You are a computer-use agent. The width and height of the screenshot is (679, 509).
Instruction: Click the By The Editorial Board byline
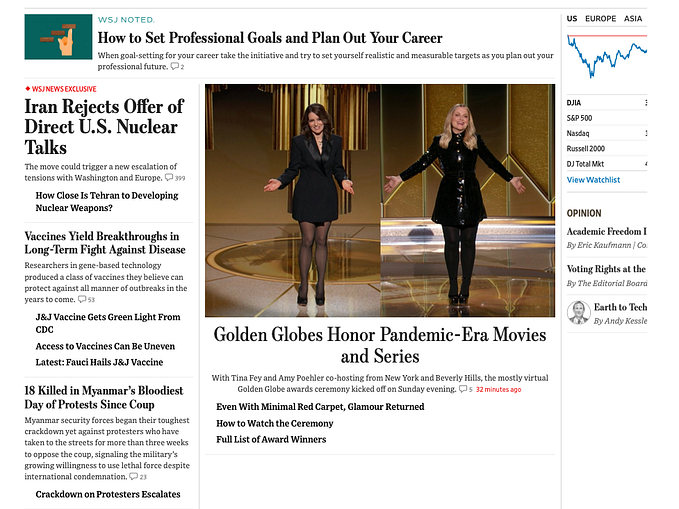pos(607,283)
